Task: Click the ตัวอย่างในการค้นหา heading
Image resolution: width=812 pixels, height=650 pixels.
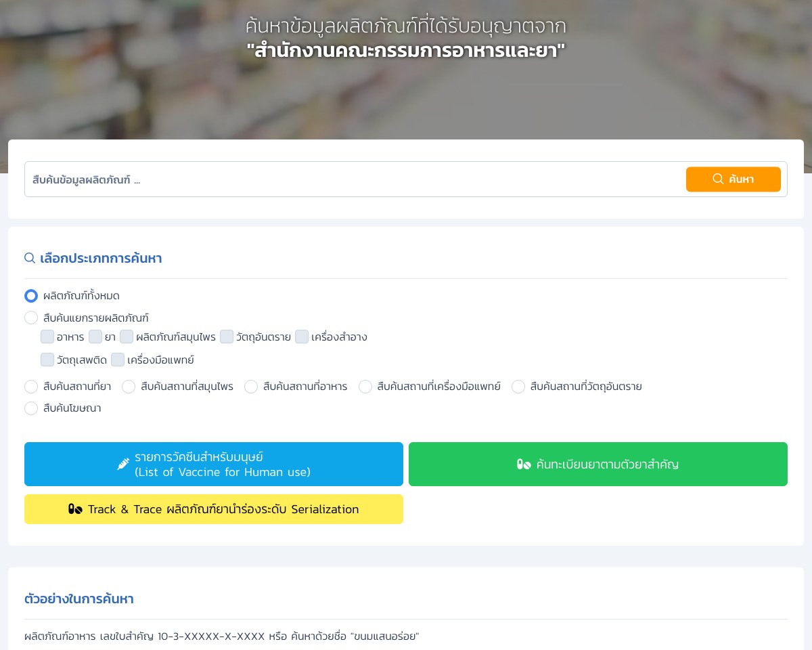Action: tap(79, 599)
